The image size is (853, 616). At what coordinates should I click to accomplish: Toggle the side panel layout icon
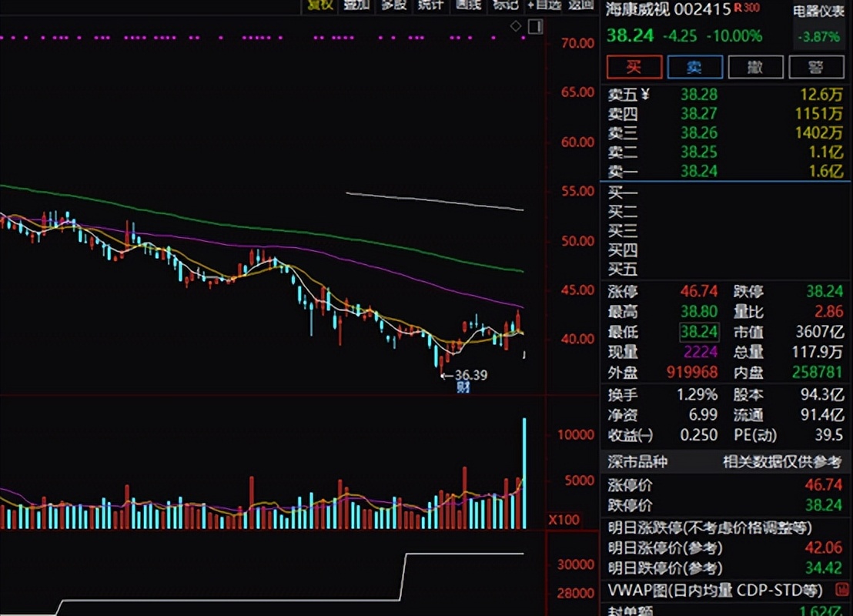click(534, 27)
